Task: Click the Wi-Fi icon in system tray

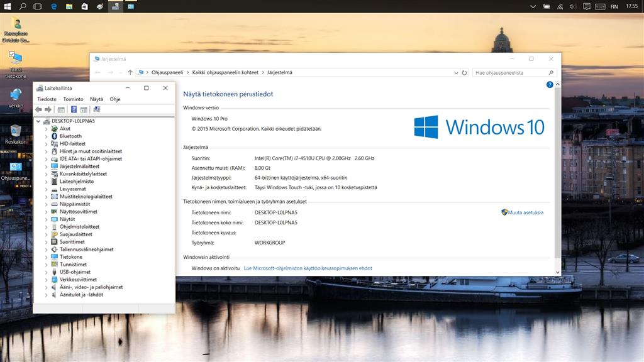Action: (560, 6)
